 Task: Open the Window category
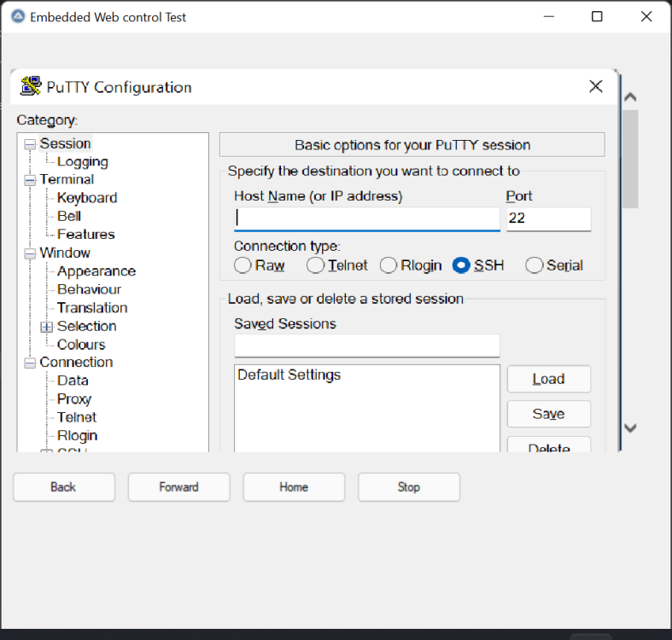point(65,253)
